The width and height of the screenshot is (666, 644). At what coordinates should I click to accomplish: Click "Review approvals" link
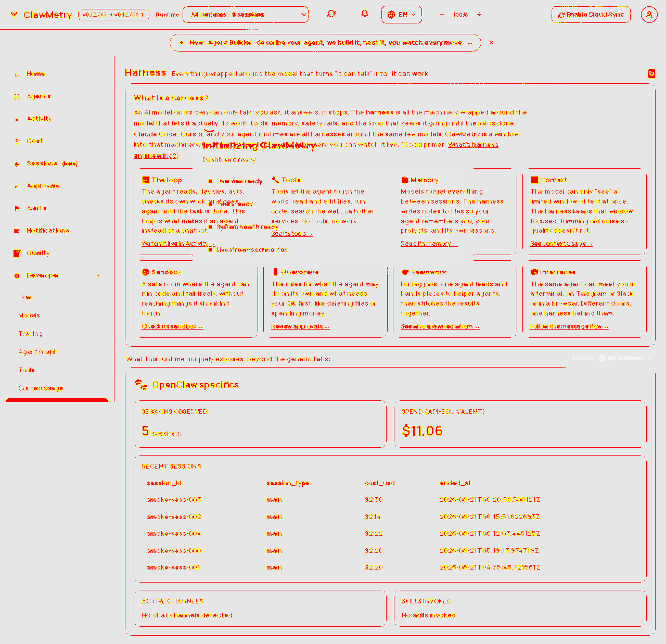(x=300, y=326)
